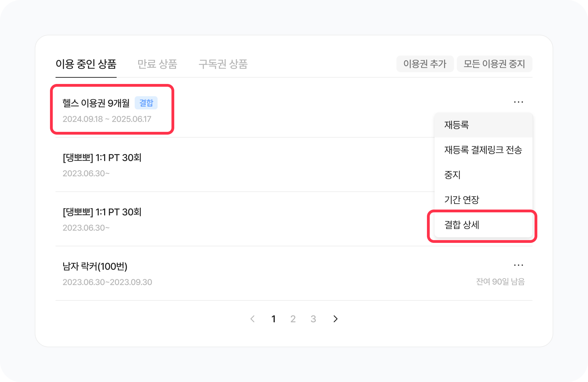Screen dimensions: 588x382
Task: Open 결합 상세 from the menu
Action: (x=462, y=225)
